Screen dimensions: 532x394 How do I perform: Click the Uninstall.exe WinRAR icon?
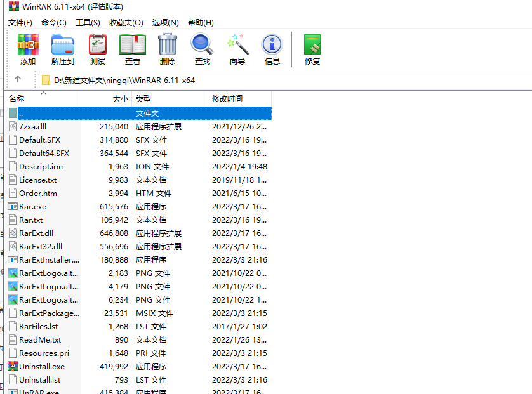[x=13, y=366]
